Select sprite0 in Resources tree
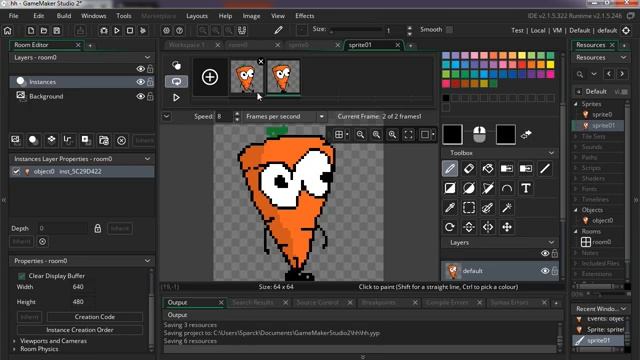The width and height of the screenshot is (640, 360). (602, 115)
